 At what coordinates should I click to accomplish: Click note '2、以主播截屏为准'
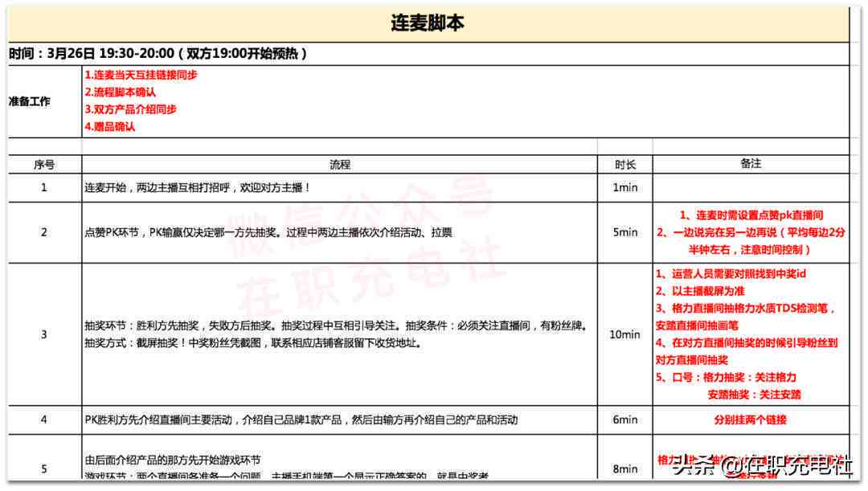pos(700,291)
